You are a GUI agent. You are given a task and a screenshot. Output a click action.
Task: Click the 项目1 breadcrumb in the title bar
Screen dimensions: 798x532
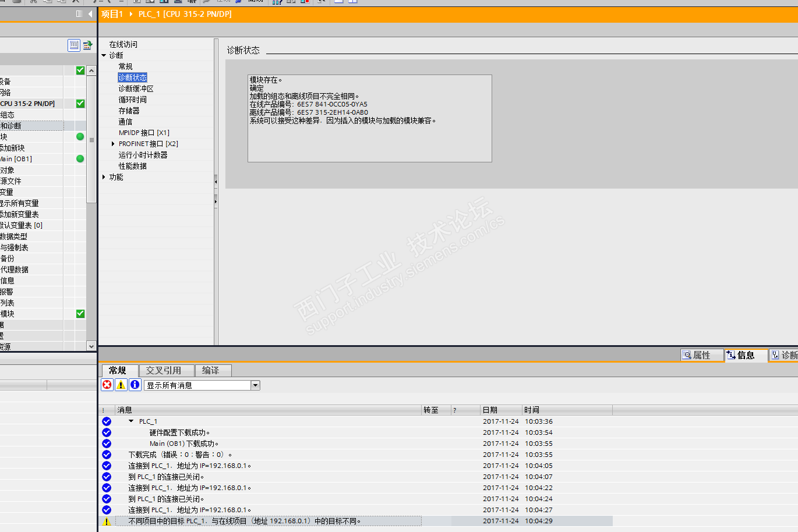click(112, 14)
